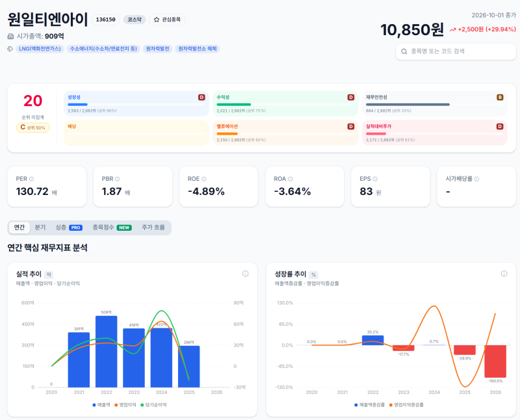Click the overall score 20

coord(33,101)
